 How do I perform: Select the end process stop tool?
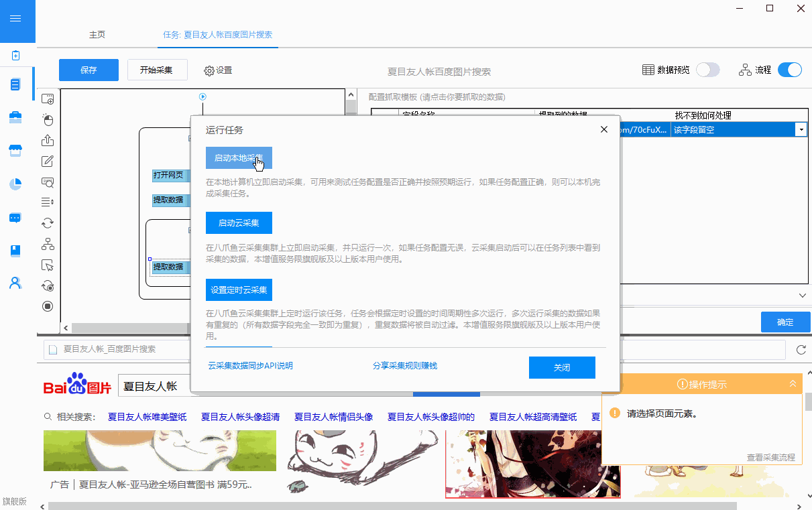click(48, 306)
